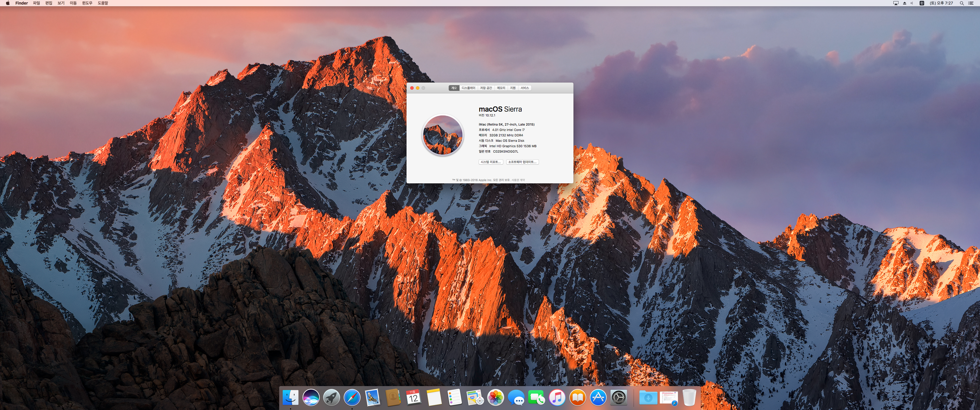Open the Maps app in Dock
Screen dimensions: 980x410
point(475,398)
